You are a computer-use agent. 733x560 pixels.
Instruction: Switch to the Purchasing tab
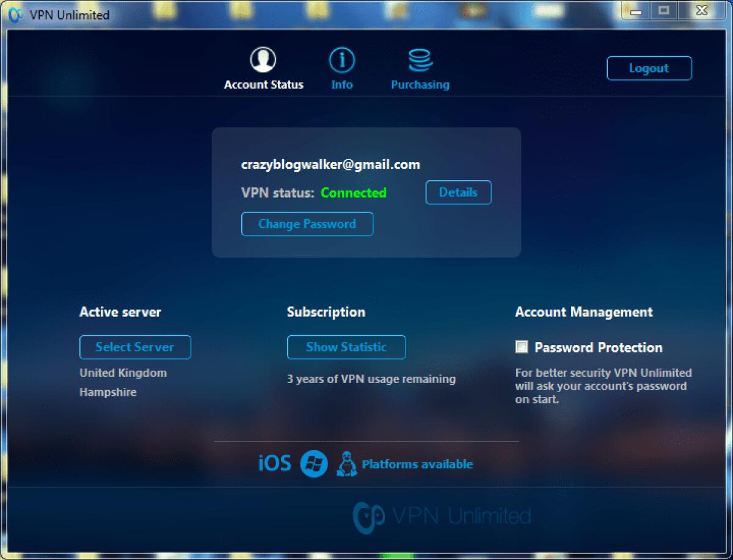coord(420,67)
